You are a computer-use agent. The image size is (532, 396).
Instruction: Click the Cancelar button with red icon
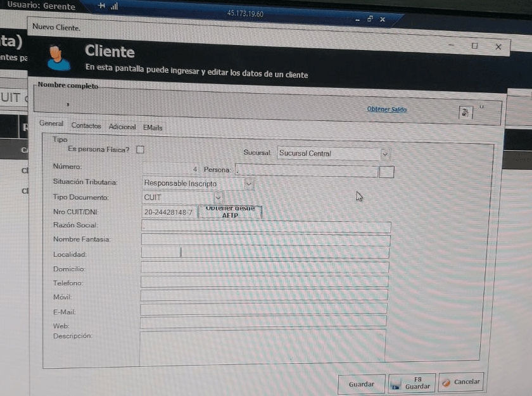[461, 382]
